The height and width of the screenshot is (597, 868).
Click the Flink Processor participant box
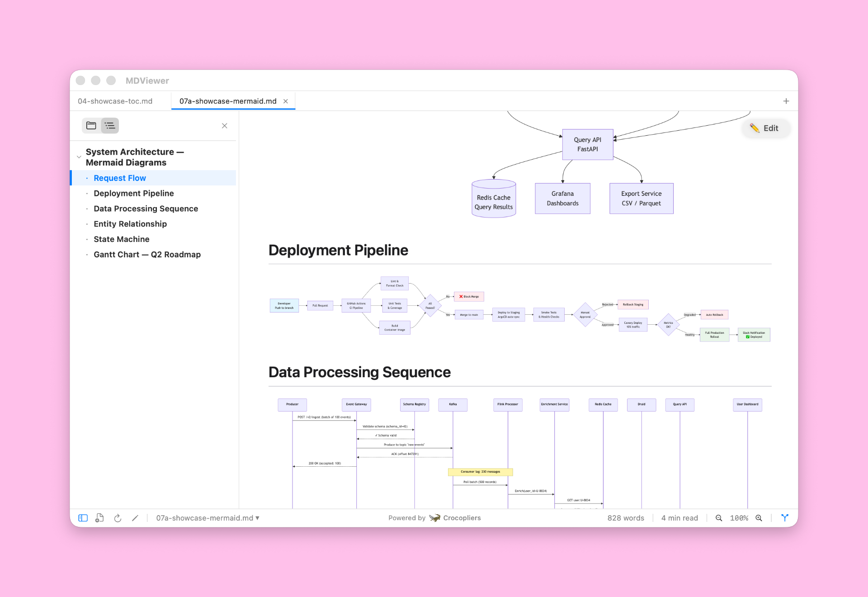coord(508,404)
